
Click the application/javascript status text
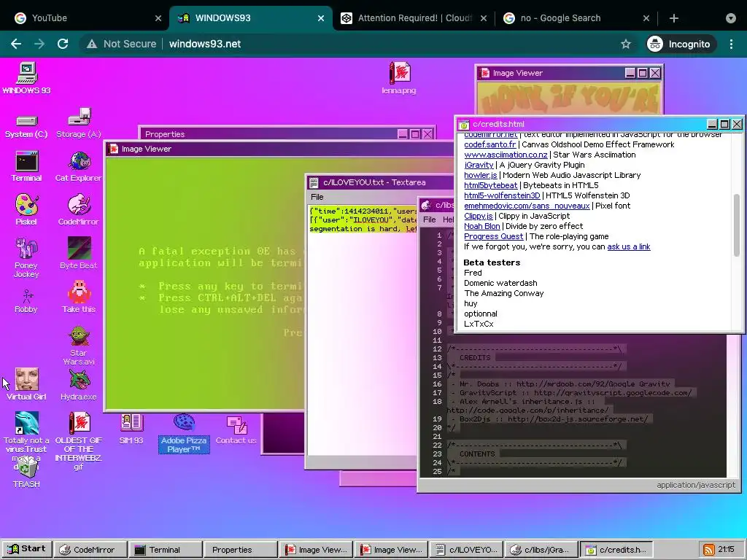pyautogui.click(x=695, y=485)
